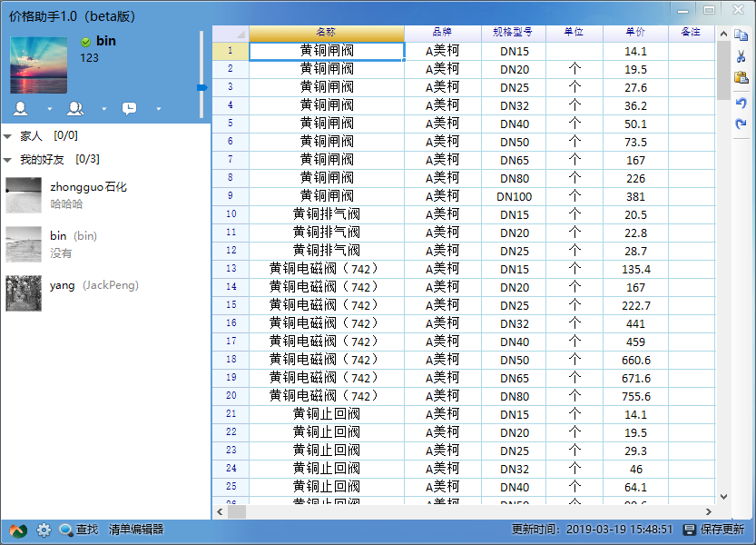Click the 清单编辑器 button
Screen dimensions: 756x545
click(x=136, y=530)
